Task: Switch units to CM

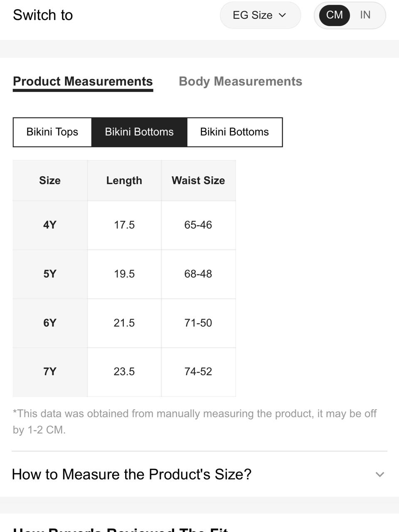Action: click(x=334, y=15)
